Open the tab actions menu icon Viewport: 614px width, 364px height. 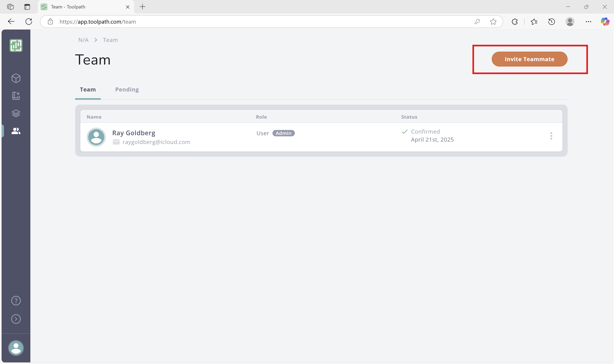coord(27,7)
